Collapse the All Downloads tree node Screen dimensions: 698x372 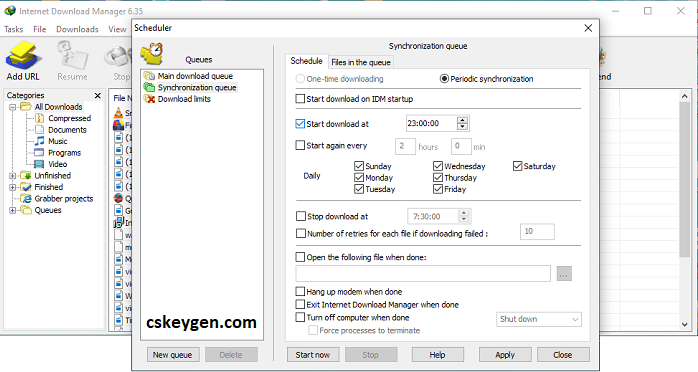point(12,107)
